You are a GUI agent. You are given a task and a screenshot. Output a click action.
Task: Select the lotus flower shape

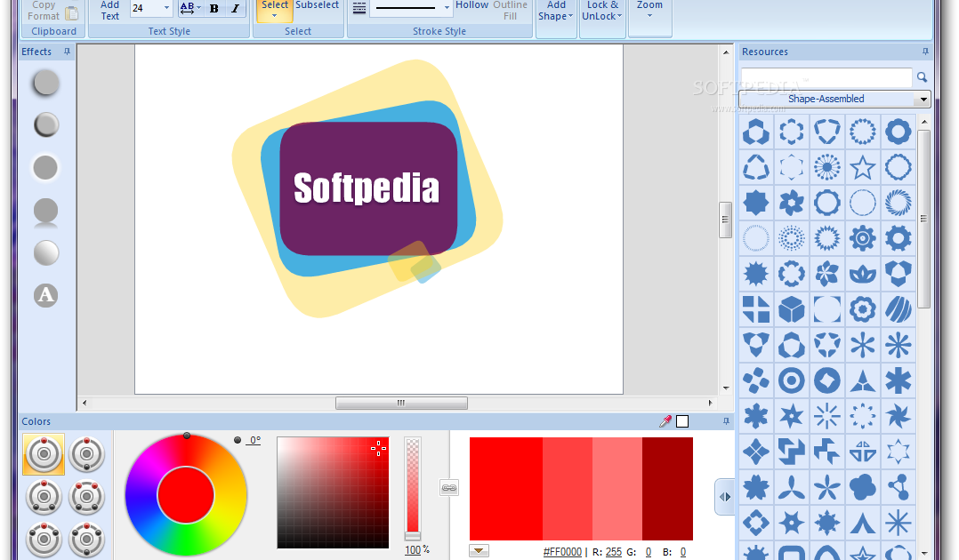pos(862,274)
